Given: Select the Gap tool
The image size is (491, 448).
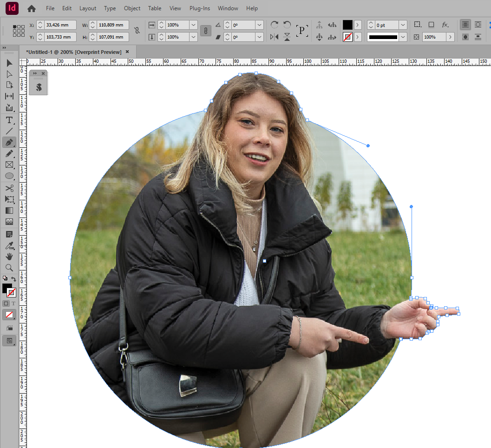Looking at the screenshot, I should 9,96.
